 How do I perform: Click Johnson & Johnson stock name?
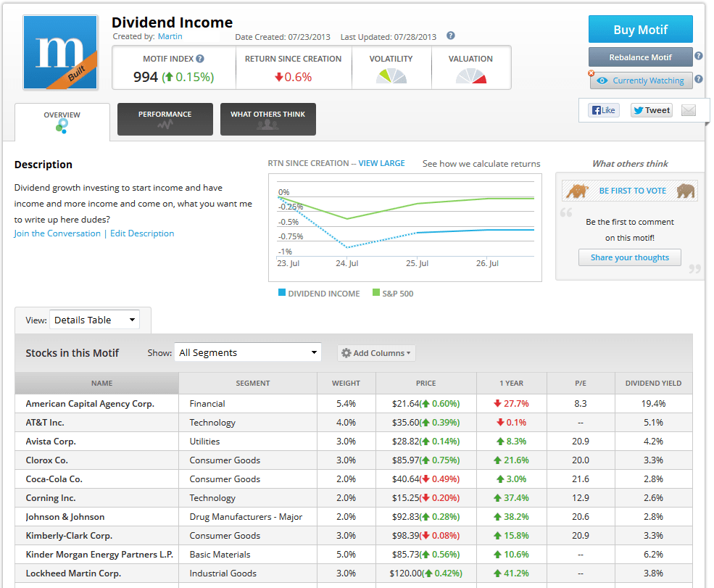point(65,516)
